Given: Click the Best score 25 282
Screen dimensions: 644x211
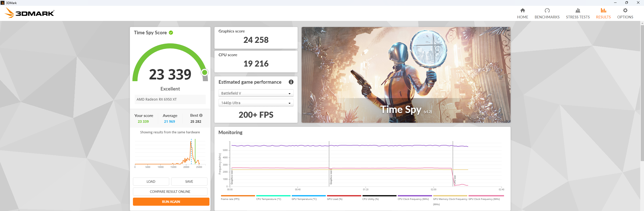Looking at the screenshot, I should 196,122.
